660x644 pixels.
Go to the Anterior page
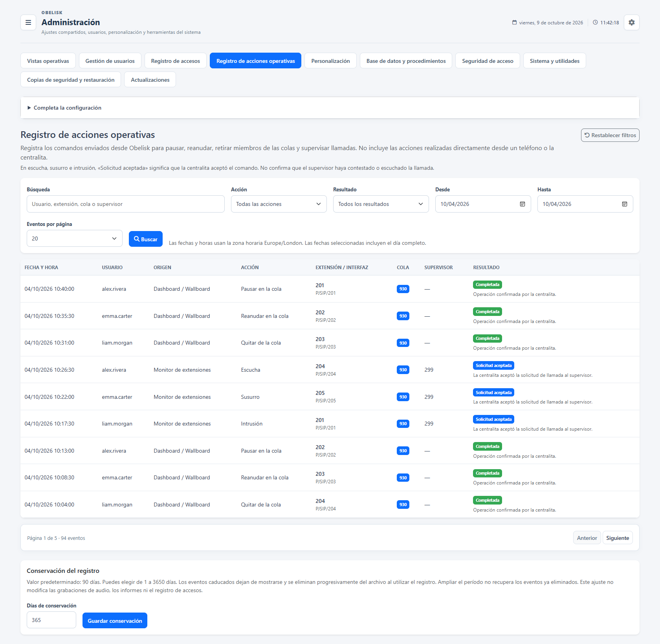[587, 538]
